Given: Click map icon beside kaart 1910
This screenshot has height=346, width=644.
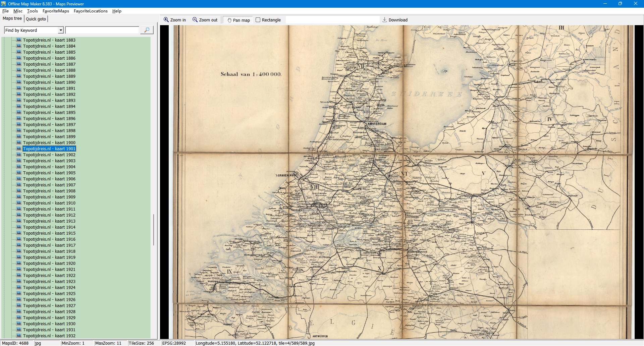Looking at the screenshot, I should tap(19, 203).
